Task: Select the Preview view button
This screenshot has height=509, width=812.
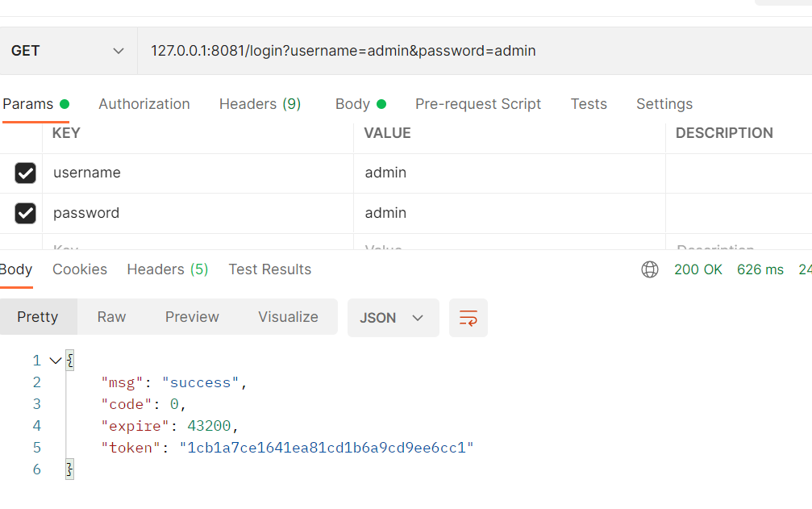Action: tap(192, 317)
